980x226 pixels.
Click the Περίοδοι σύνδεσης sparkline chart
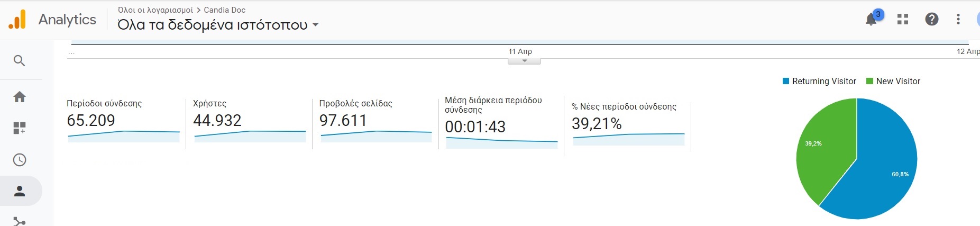[124, 136]
